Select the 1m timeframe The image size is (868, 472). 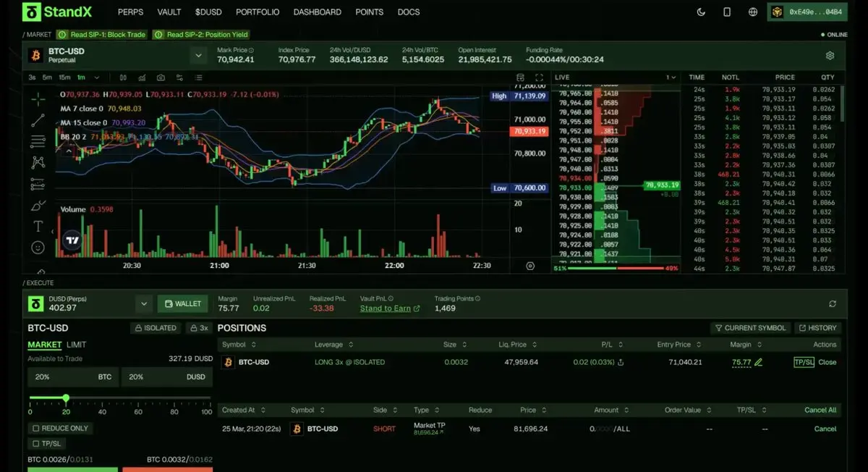tap(80, 77)
